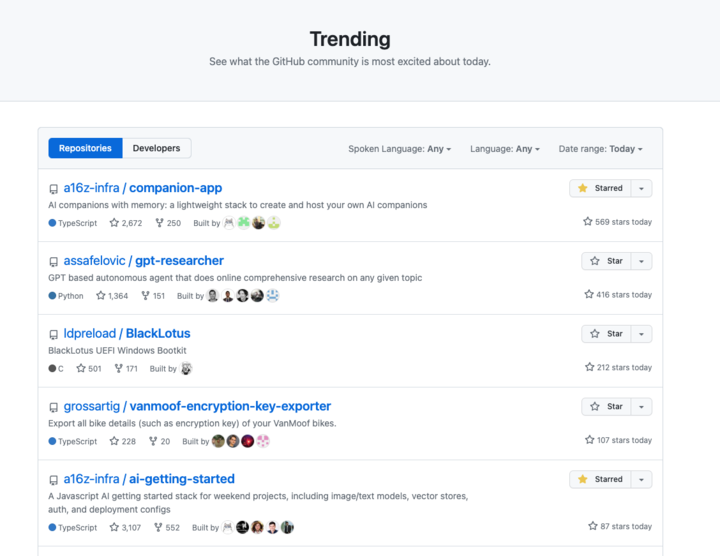
Task: Expand star list dropdown for gpt-researcher
Action: tap(641, 261)
